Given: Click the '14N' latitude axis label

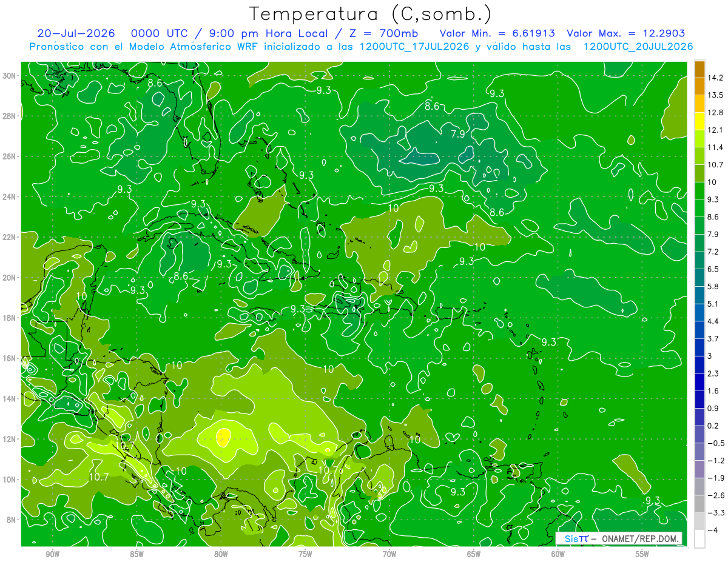Looking at the screenshot, I should 9,398.
